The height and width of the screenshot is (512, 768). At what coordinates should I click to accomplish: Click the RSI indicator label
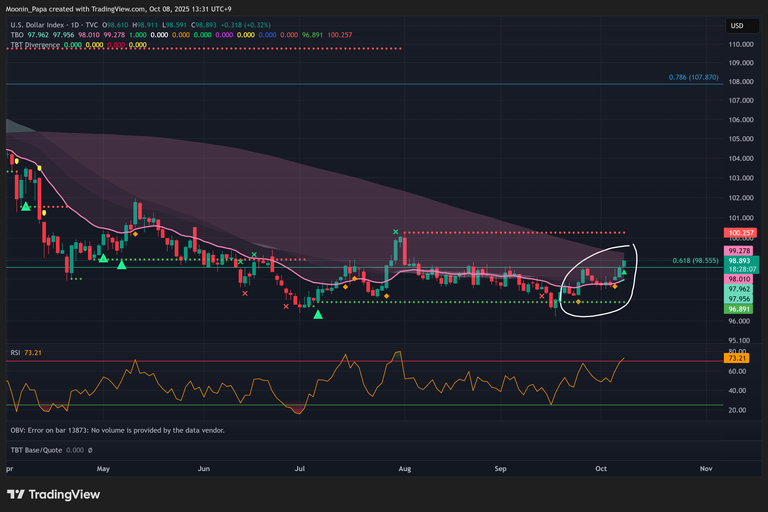[16, 353]
